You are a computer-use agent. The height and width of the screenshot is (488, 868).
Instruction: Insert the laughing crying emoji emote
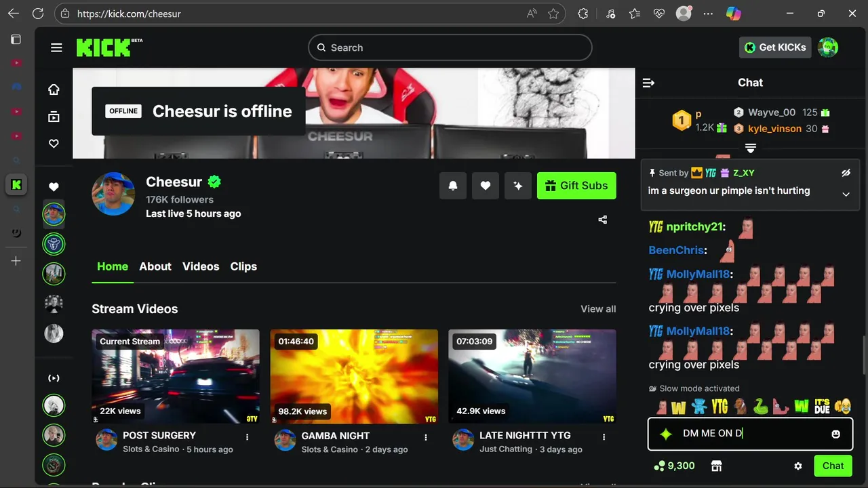[x=843, y=406]
